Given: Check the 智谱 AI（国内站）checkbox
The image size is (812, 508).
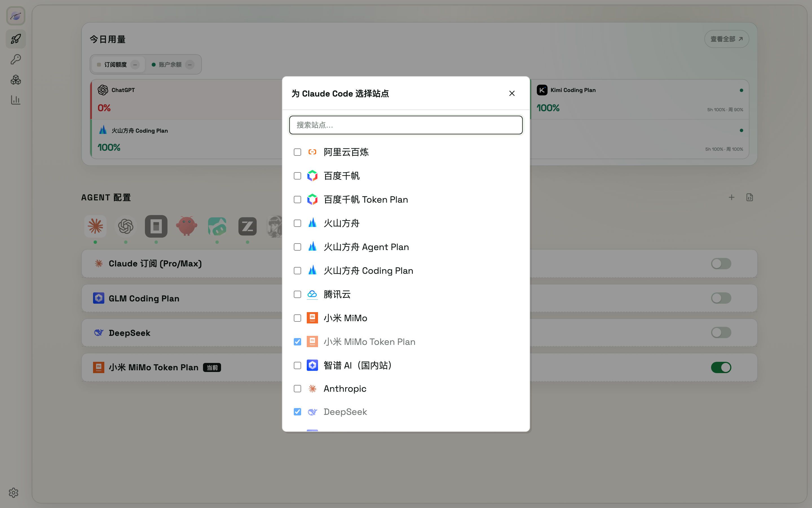Looking at the screenshot, I should click(x=297, y=365).
